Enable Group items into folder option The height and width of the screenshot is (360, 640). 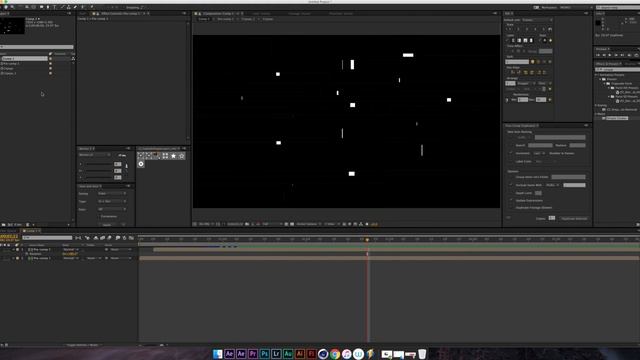[x=511, y=177]
